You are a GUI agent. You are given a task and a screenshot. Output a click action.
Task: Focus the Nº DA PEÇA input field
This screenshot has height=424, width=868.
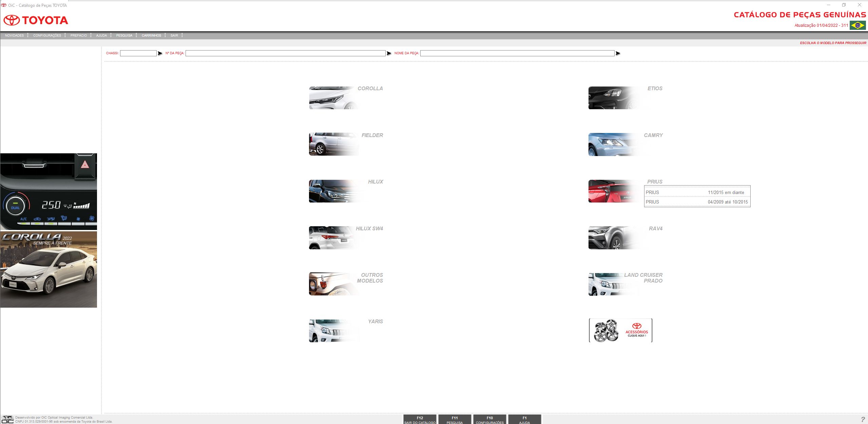(x=286, y=53)
